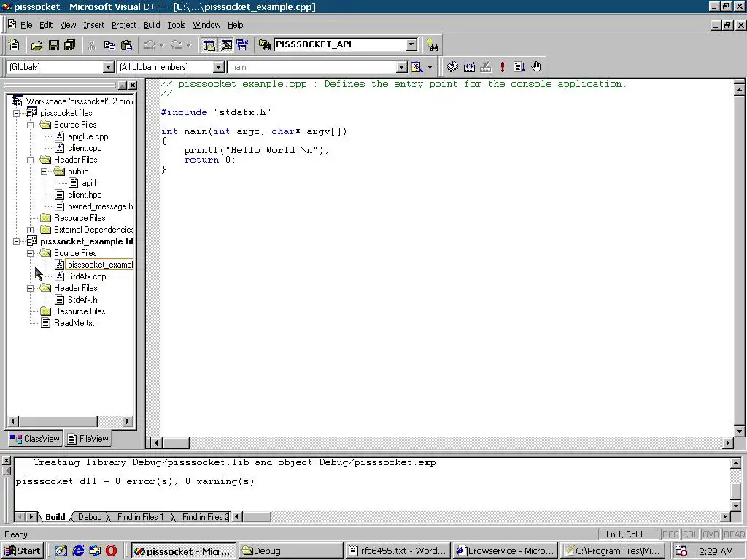
Task: Open the Build menu
Action: tap(152, 25)
